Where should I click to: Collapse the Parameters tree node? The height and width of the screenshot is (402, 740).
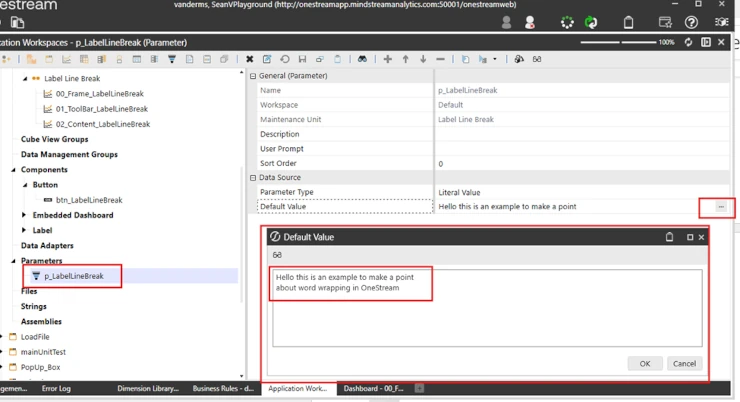tap(13, 261)
